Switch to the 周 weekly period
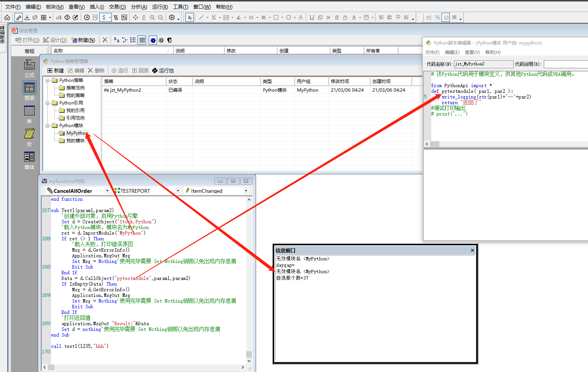 tap(454, 17)
